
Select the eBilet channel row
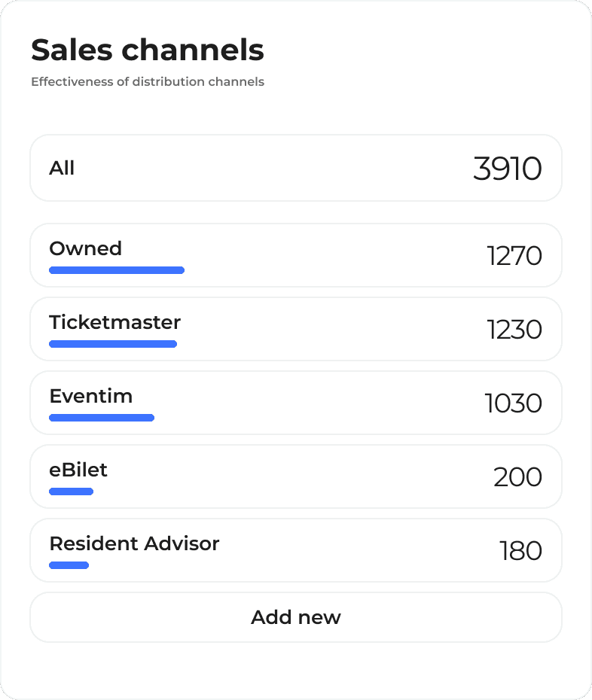[x=296, y=476]
